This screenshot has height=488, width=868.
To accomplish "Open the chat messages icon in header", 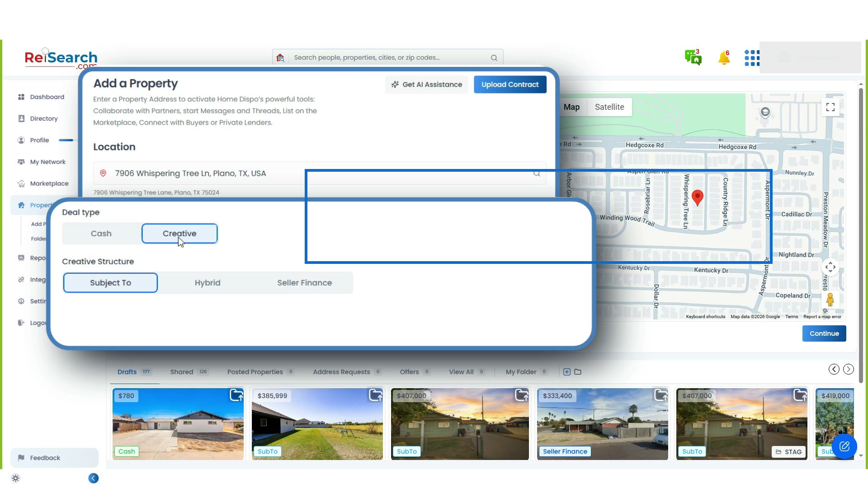I will (x=693, y=57).
